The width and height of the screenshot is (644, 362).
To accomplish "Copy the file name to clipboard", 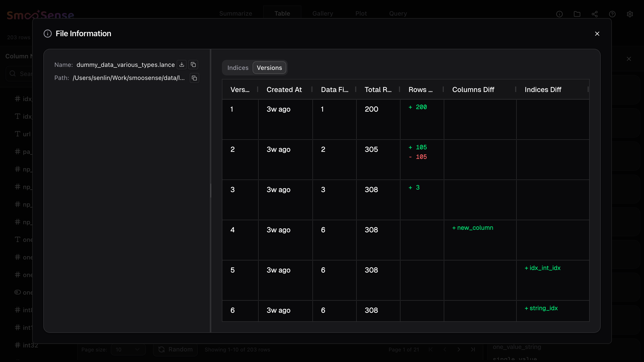I will 193,65.
